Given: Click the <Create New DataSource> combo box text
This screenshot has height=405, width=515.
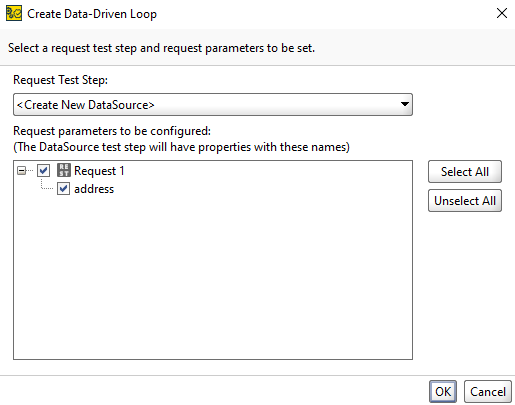Looking at the screenshot, I should tap(86, 105).
